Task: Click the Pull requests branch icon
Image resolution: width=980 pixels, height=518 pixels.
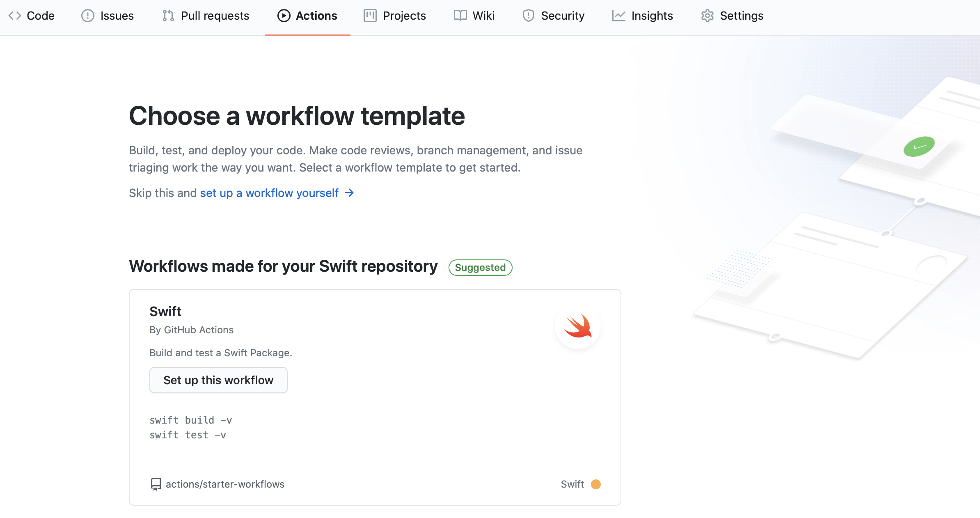Action: pos(168,16)
